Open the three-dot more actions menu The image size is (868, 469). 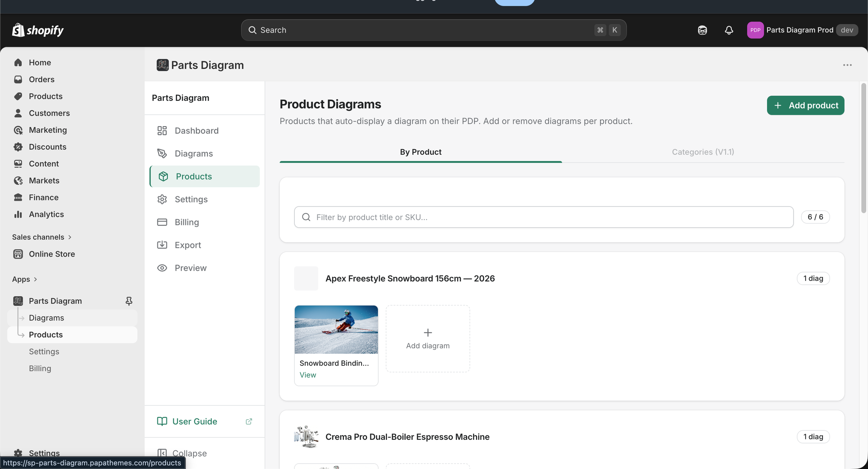click(847, 65)
